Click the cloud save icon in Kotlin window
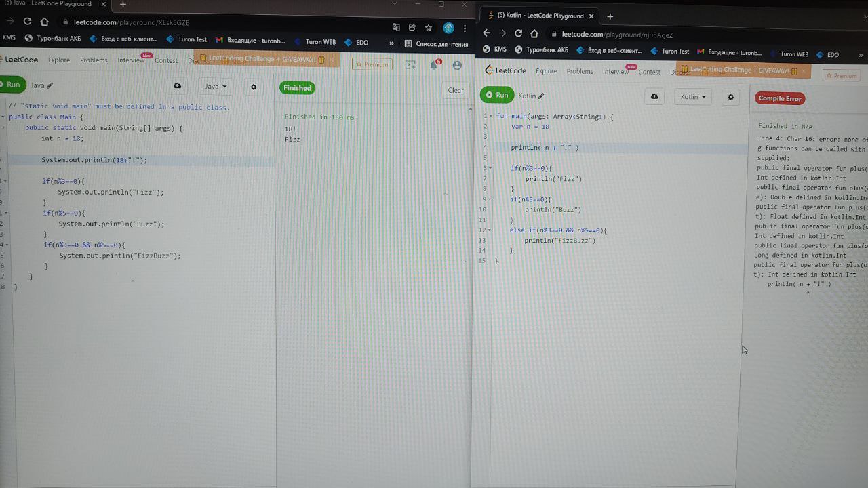This screenshot has height=488, width=868. pos(654,97)
